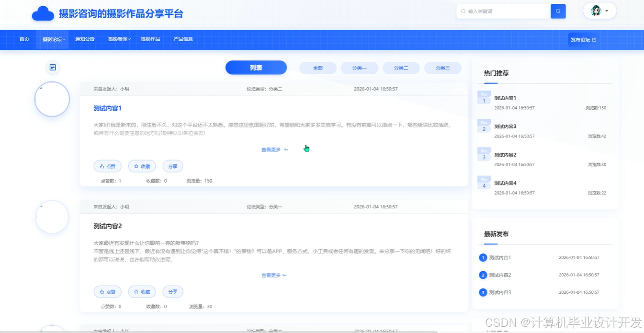644x333 pixels.
Task: Click the 最新发布 section heading
Action: pyautogui.click(x=496, y=234)
